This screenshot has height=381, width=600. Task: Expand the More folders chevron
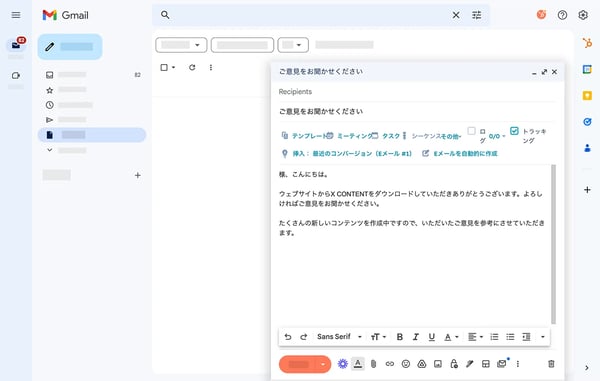(x=49, y=150)
